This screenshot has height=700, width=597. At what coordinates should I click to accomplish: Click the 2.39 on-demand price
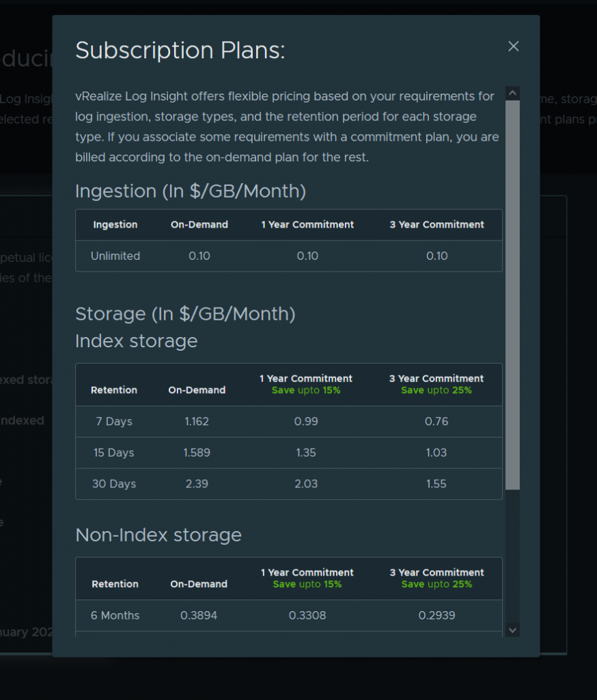point(197,483)
